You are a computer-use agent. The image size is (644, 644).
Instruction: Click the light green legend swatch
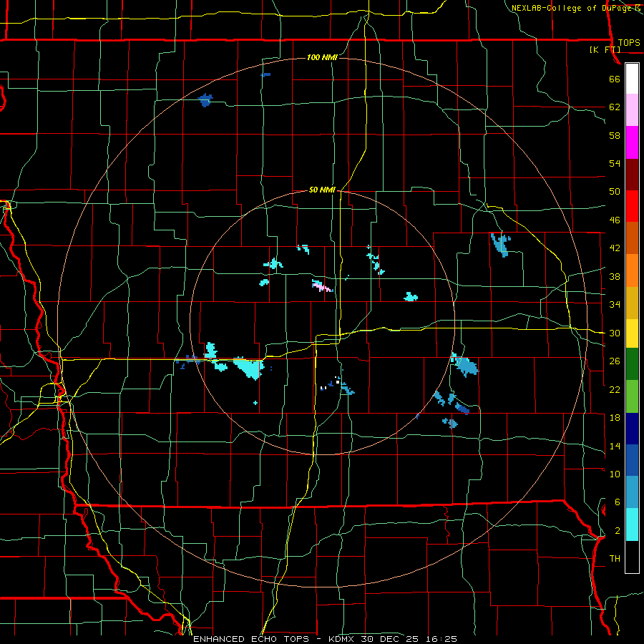click(632, 396)
